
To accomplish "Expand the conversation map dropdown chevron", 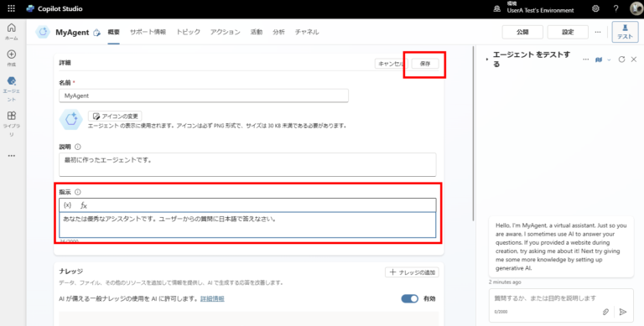I will pos(609,60).
